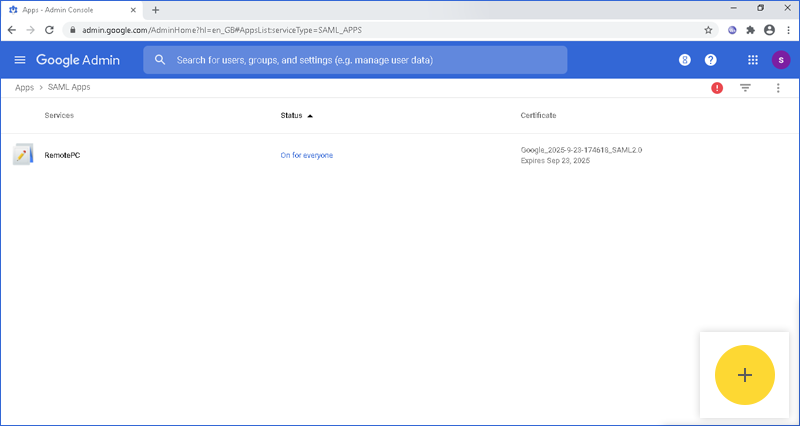
Task: Sort by the Status column header
Action: [291, 116]
